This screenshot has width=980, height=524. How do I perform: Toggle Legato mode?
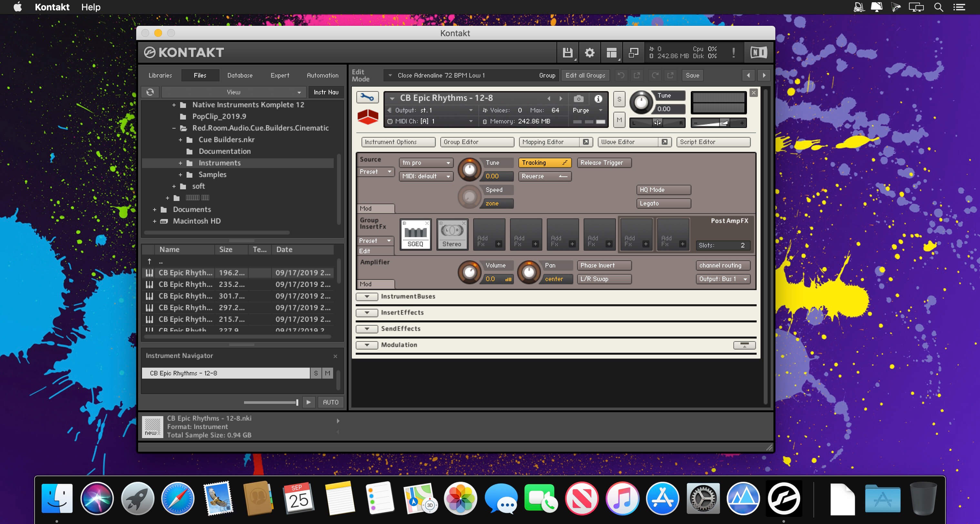pos(663,204)
